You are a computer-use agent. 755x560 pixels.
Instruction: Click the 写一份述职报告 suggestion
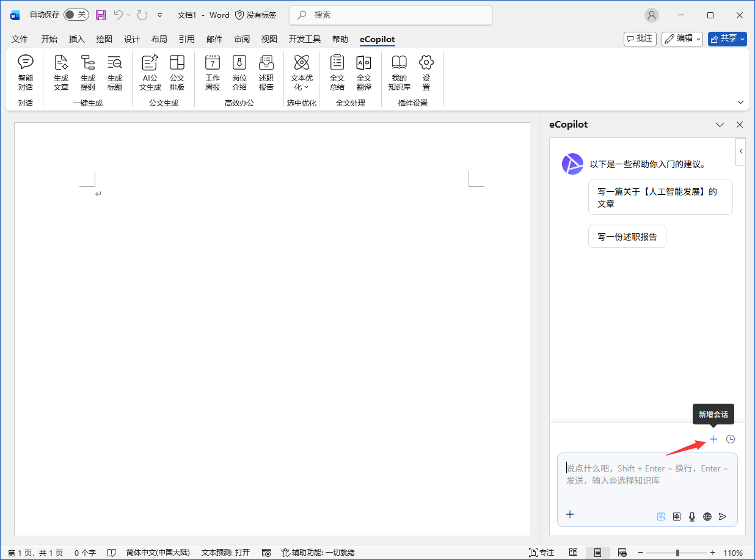(x=627, y=237)
